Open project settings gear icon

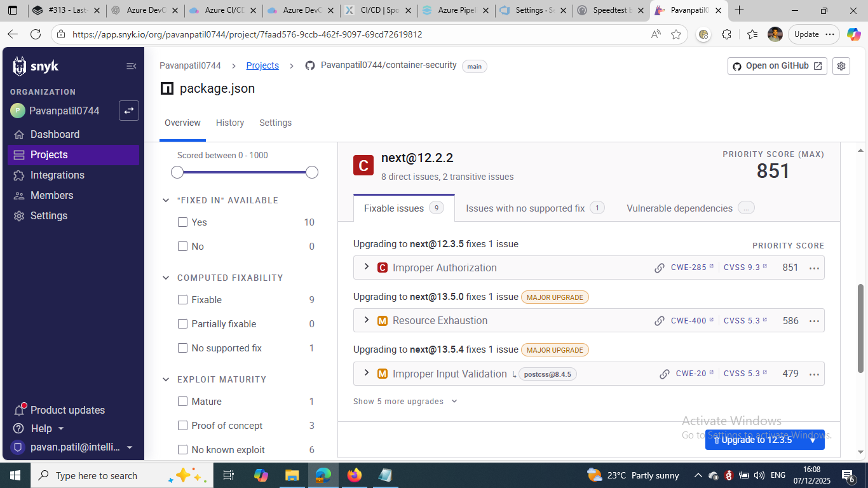pos(841,66)
